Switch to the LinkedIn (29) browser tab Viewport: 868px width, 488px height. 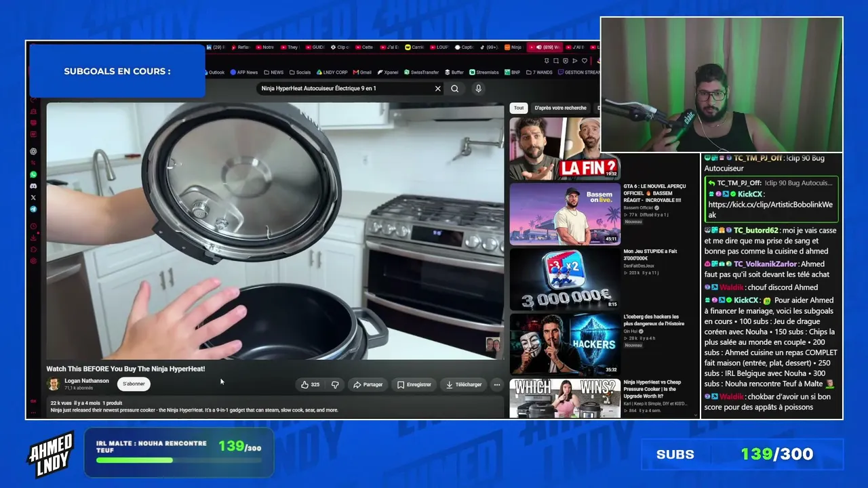tap(215, 47)
